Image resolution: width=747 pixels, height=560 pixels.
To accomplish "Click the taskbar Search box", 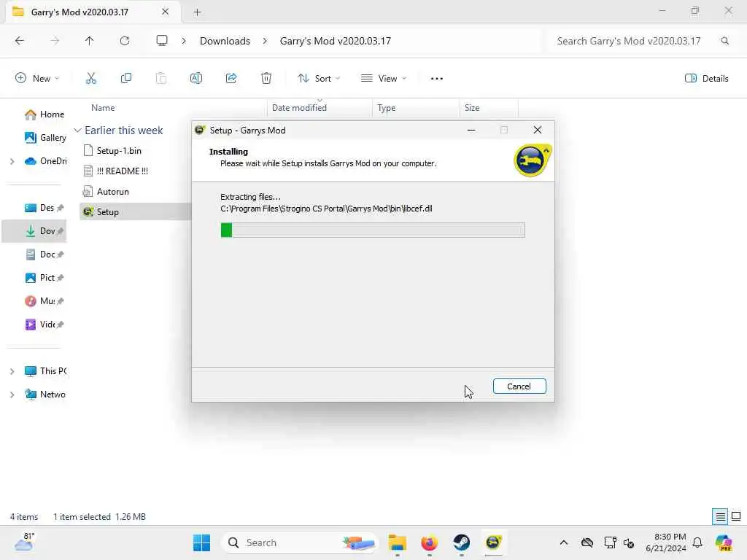I will pos(299,542).
